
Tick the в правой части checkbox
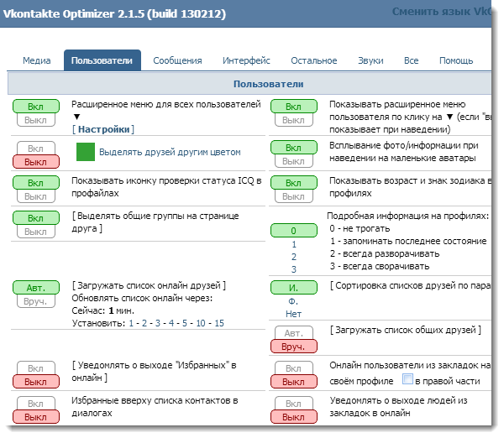point(407,379)
